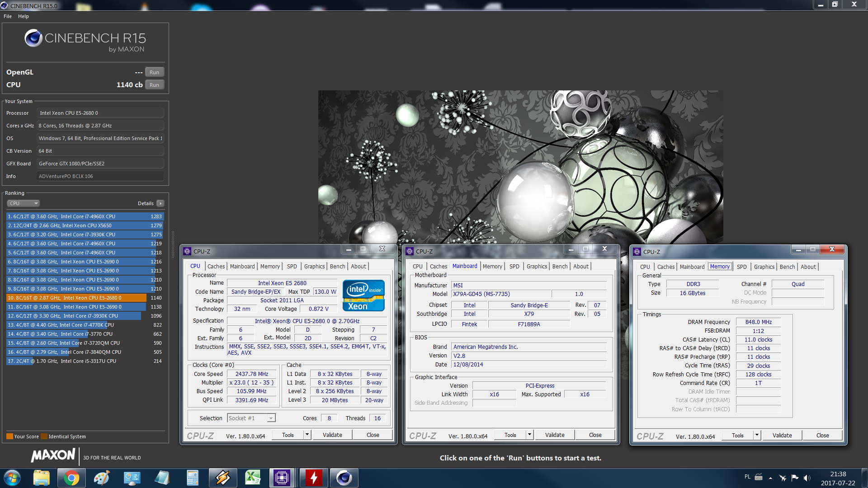868x488 pixels.
Task: Open the CPU ranking dropdown
Action: (24, 203)
